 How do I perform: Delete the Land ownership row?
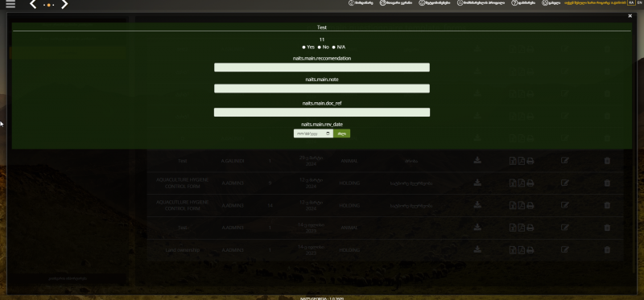tap(607, 249)
